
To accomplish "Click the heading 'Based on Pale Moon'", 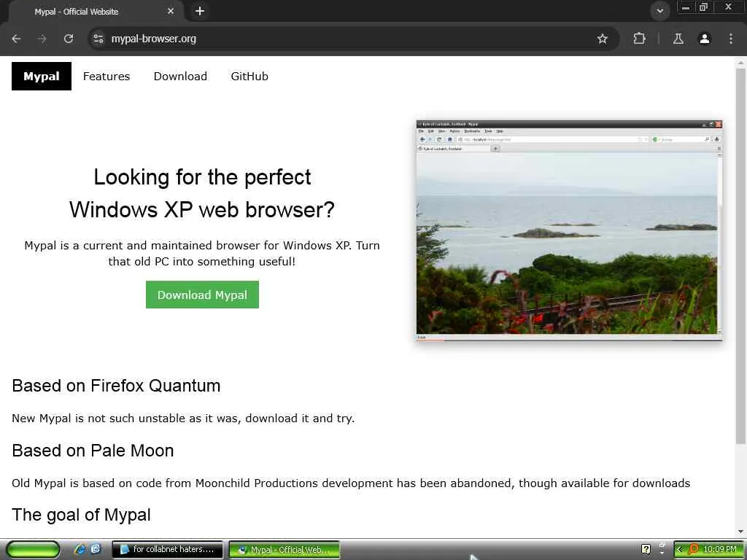I will pos(93,451).
